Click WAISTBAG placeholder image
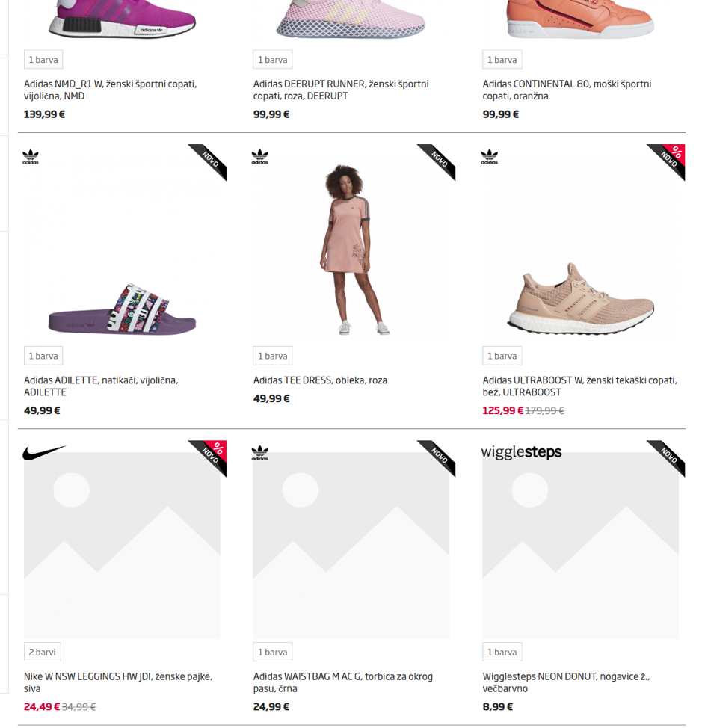Image resolution: width=702 pixels, height=728 pixels. click(351, 546)
